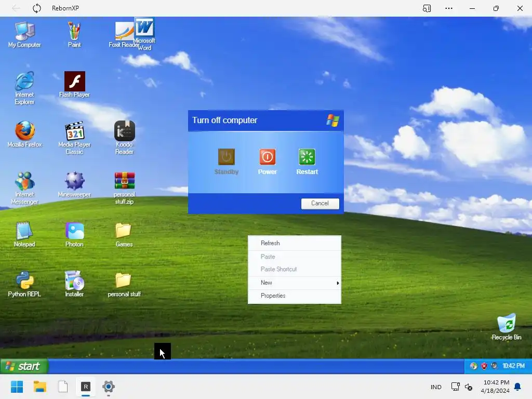The height and width of the screenshot is (399, 532).
Task: Launch Python REPL icon
Action: coord(24,284)
